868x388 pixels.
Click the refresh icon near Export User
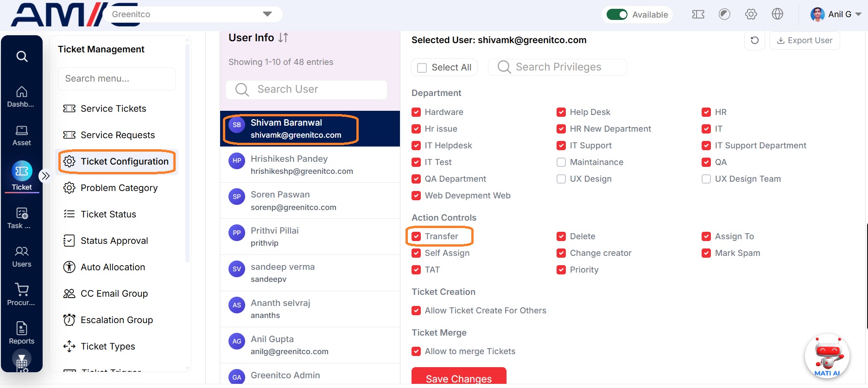tap(754, 40)
